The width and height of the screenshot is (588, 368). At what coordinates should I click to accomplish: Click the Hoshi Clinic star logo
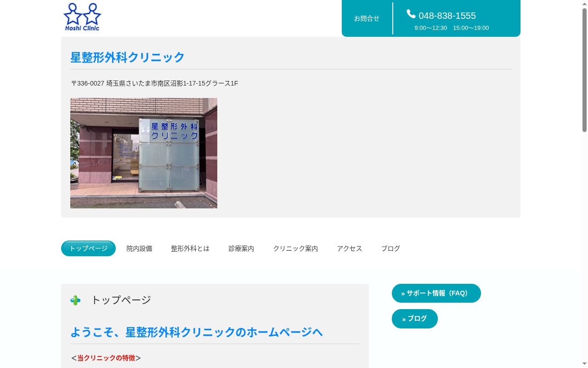[82, 17]
